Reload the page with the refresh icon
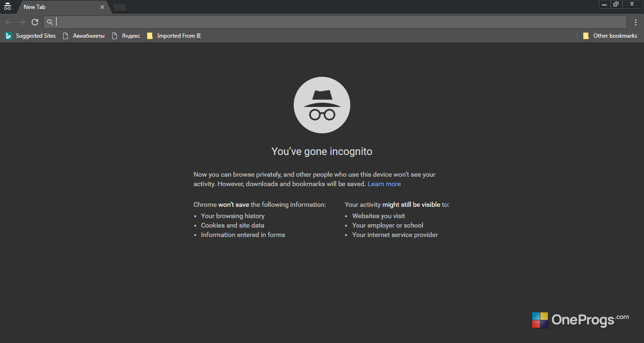Screen dimensions: 644x343 35,22
